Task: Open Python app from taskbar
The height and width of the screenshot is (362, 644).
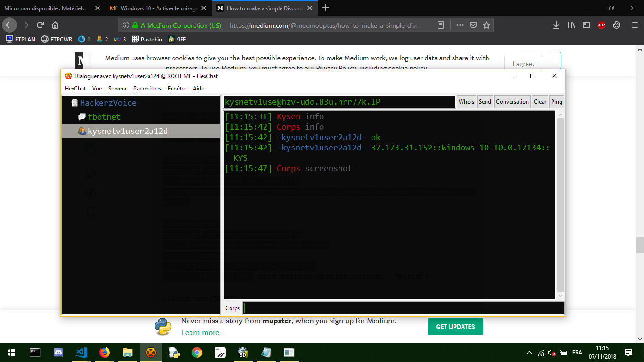Action: coord(174,353)
